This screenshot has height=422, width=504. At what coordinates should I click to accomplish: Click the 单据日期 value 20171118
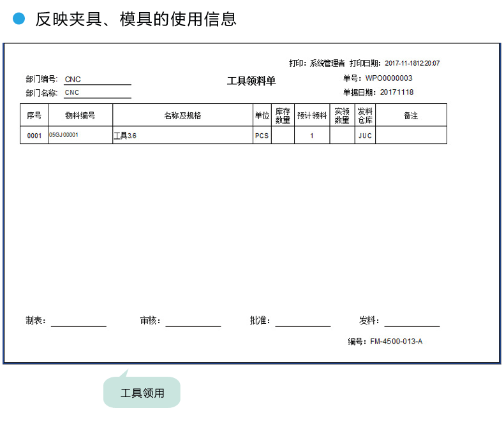click(396, 92)
